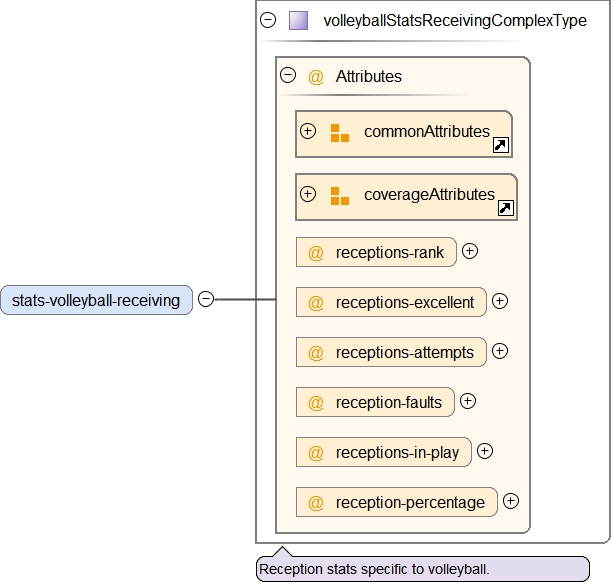Click the purple volleyballStatsReceivingComplexType type icon
This screenshot has height=585, width=612.
tap(298, 20)
